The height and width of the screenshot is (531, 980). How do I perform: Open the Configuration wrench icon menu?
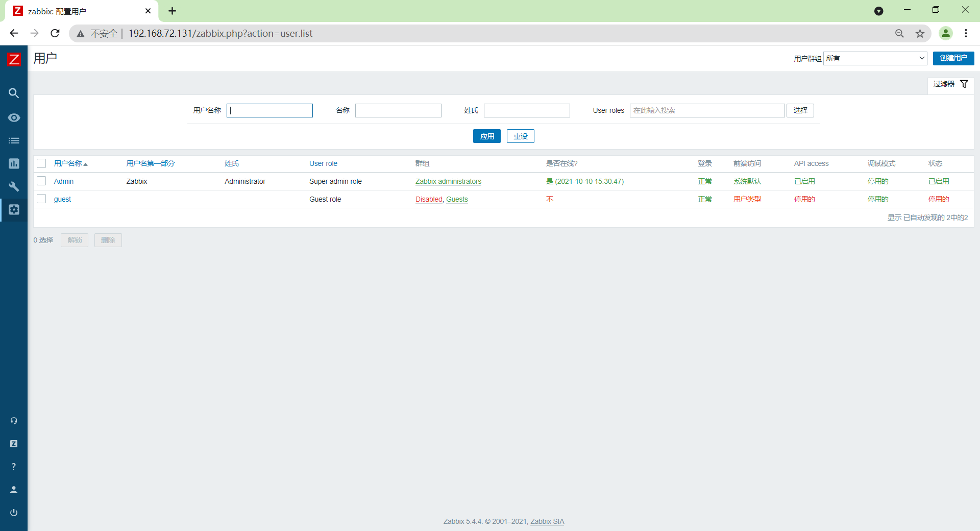point(14,186)
